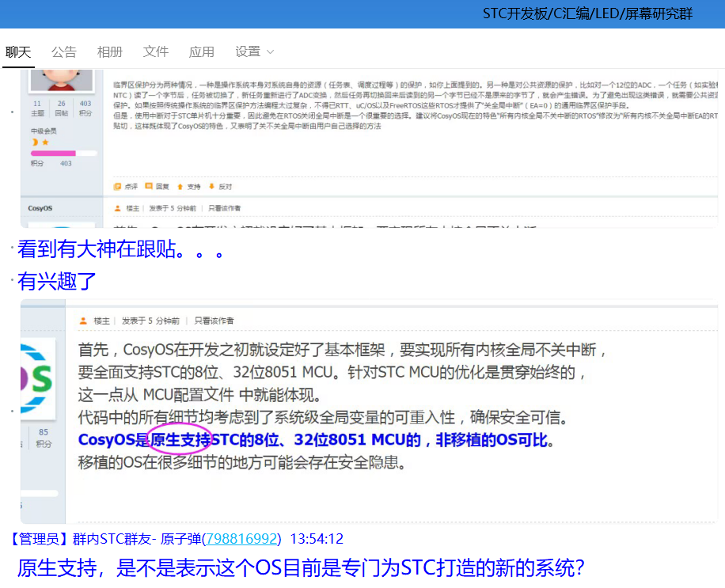Viewport: 725px width, 588px height.
Task: Select the 文件 tab
Action: [x=156, y=51]
